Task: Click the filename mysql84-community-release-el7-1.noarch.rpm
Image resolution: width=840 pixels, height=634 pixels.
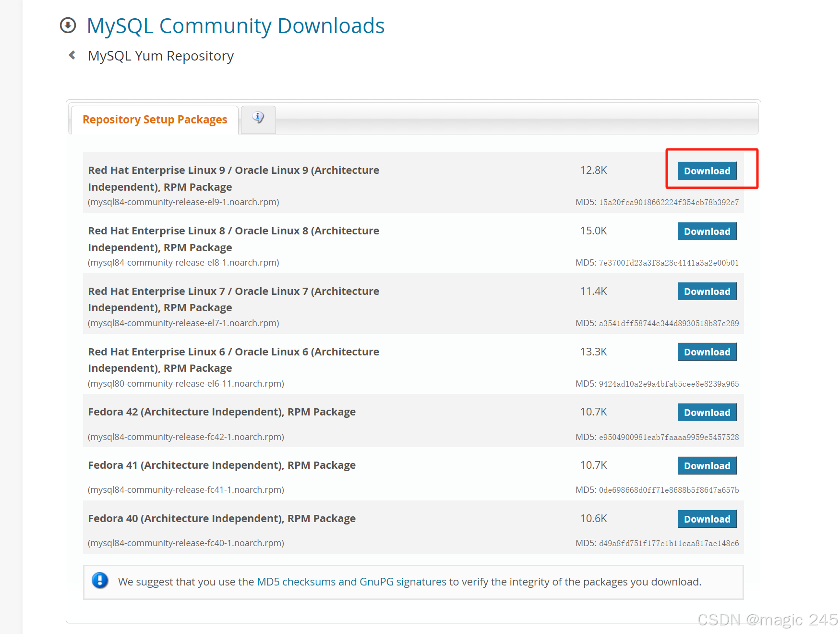Action: point(183,323)
